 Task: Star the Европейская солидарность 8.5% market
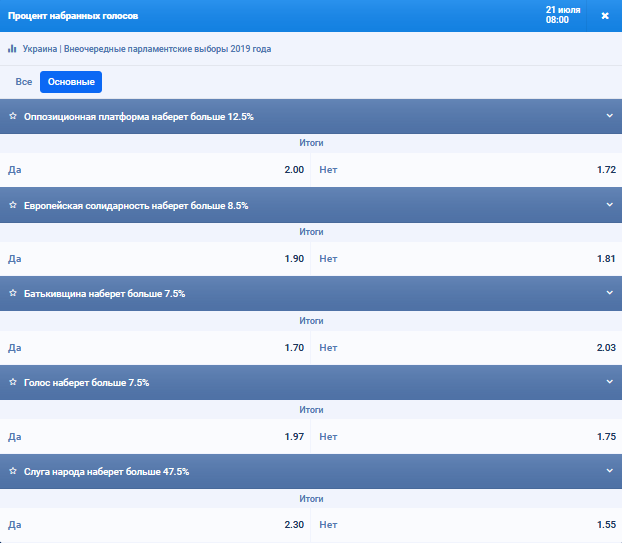(13, 205)
